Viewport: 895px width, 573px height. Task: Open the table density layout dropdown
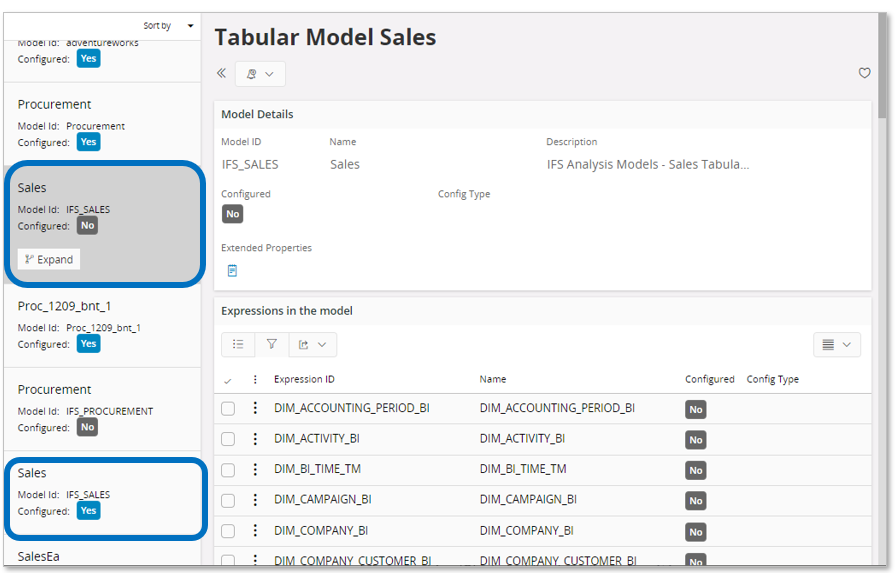click(x=836, y=344)
